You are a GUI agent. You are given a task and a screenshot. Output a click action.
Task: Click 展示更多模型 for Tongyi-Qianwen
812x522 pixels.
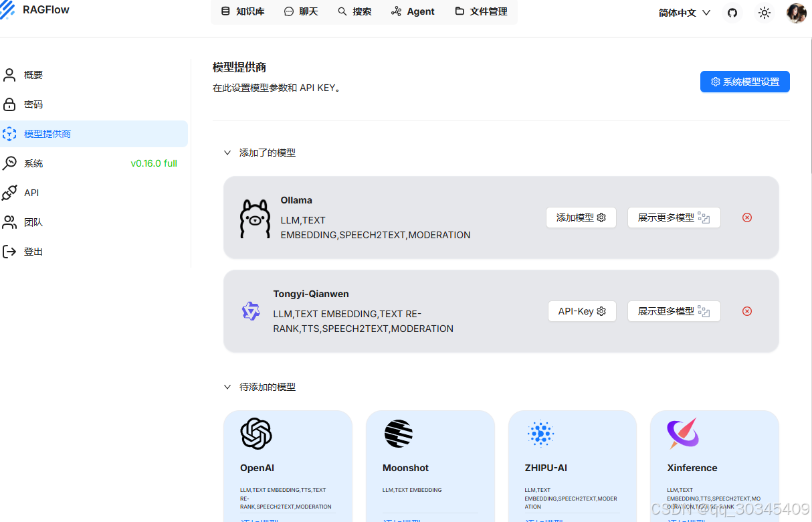674,311
